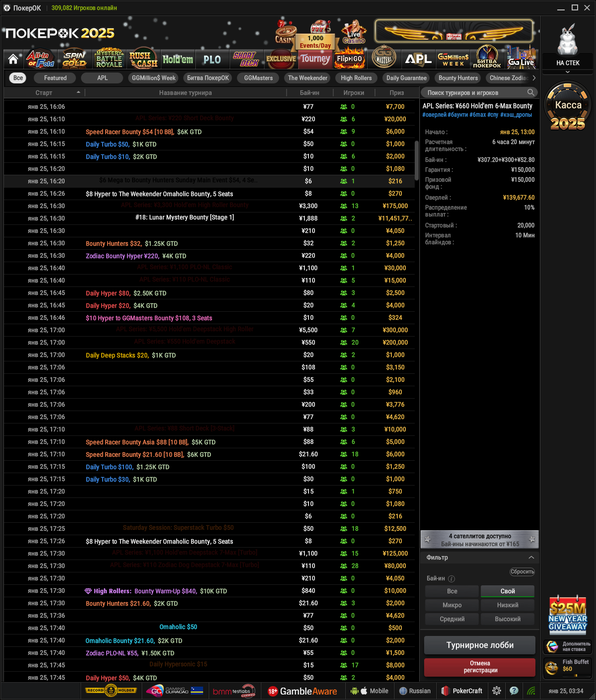The height and width of the screenshot is (700, 596).
Task: Open the Spin & Gold game icon
Action: (74, 58)
